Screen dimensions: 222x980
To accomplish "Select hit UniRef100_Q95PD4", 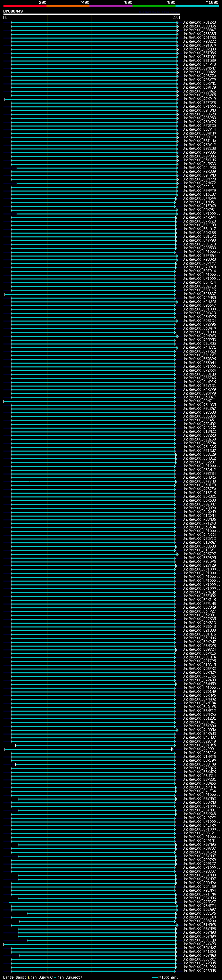I will click(x=199, y=443).
